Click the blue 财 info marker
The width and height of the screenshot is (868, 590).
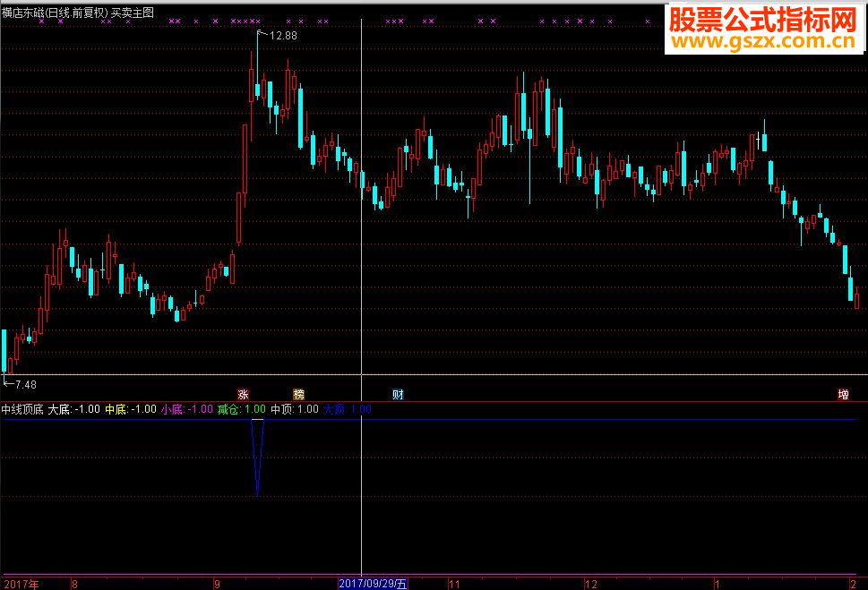pyautogui.click(x=398, y=395)
